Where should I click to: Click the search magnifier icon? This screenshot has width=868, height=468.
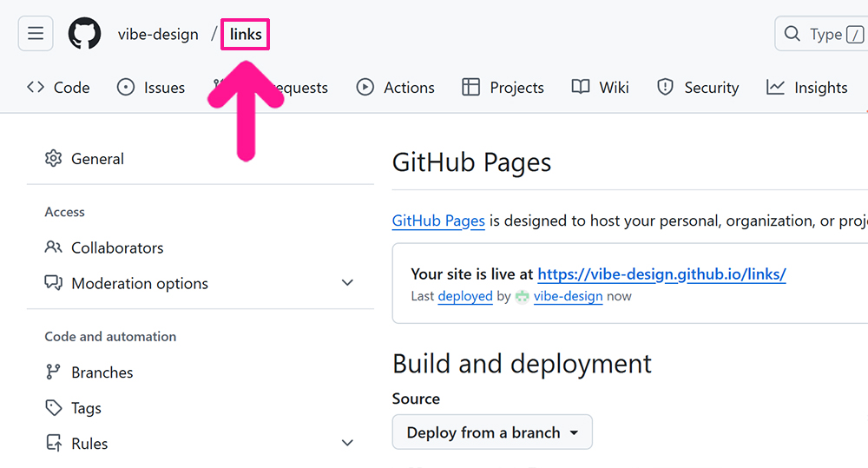tap(792, 34)
